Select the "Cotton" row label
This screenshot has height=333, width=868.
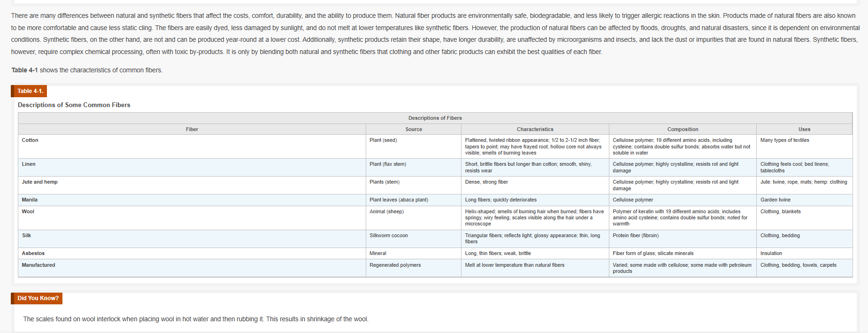click(x=30, y=140)
